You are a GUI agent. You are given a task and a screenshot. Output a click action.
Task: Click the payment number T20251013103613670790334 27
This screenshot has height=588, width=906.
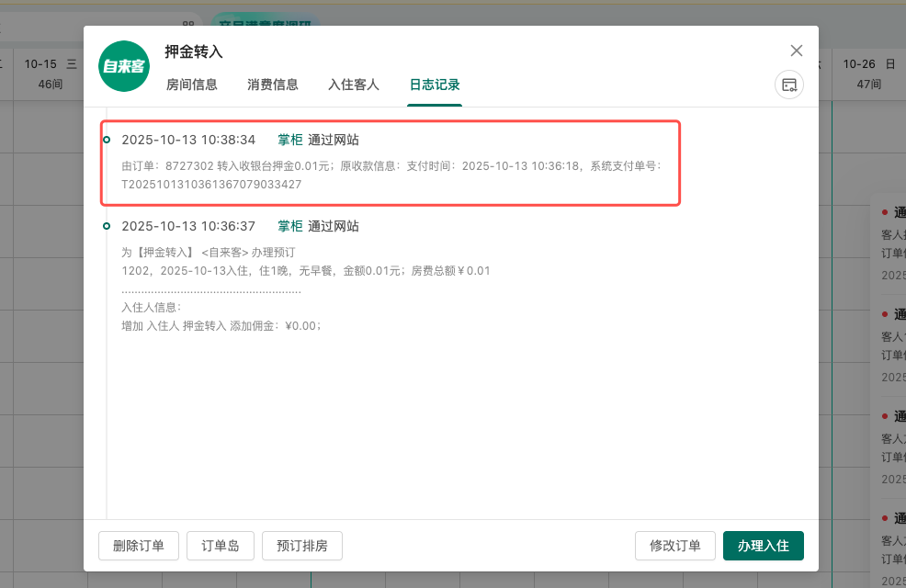tap(211, 185)
